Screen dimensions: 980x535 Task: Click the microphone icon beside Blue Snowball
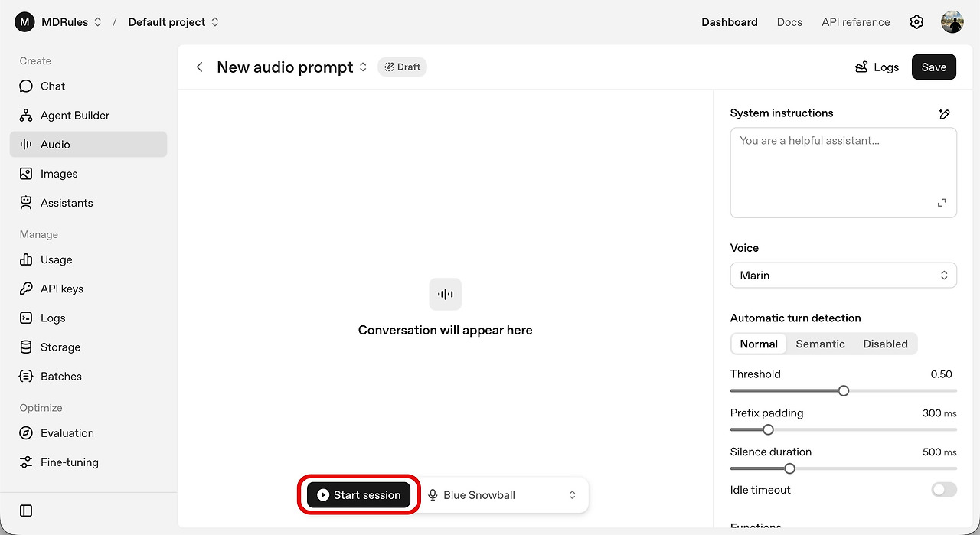click(x=433, y=495)
